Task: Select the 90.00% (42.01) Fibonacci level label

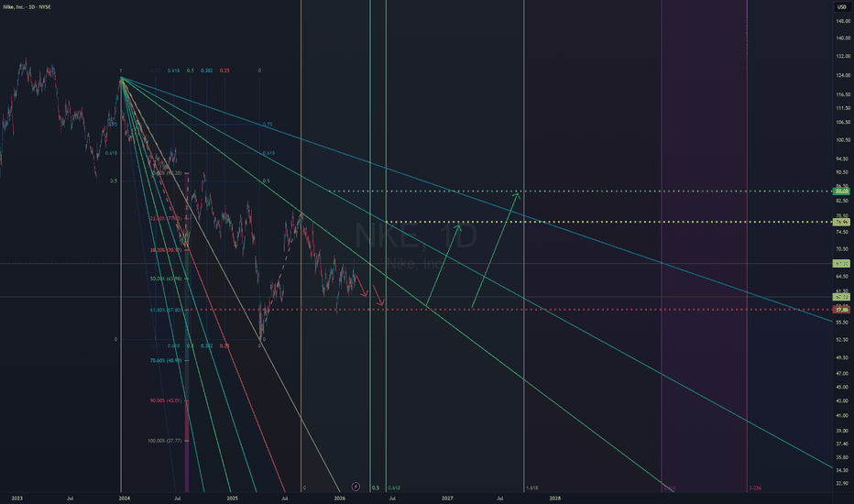Action: [166, 401]
